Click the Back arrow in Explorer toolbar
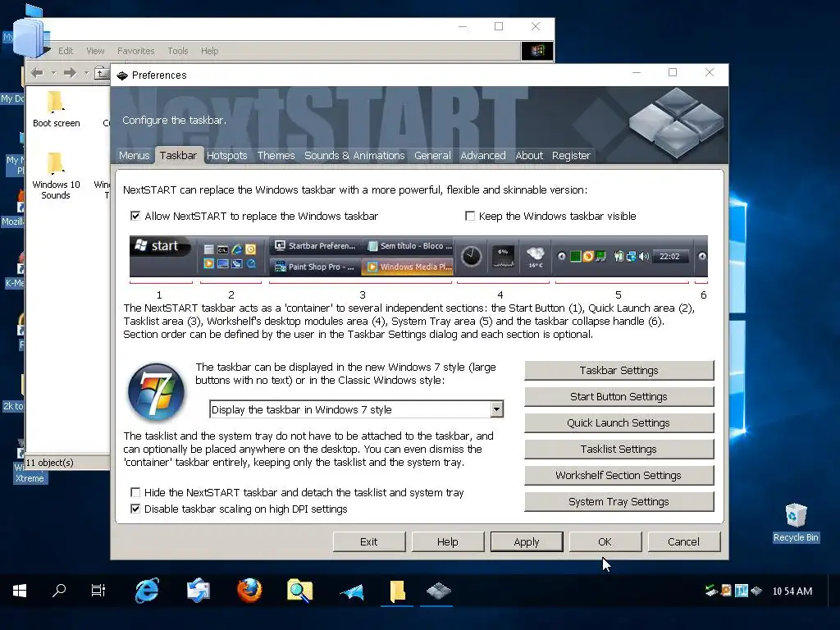840x630 pixels. click(x=37, y=73)
